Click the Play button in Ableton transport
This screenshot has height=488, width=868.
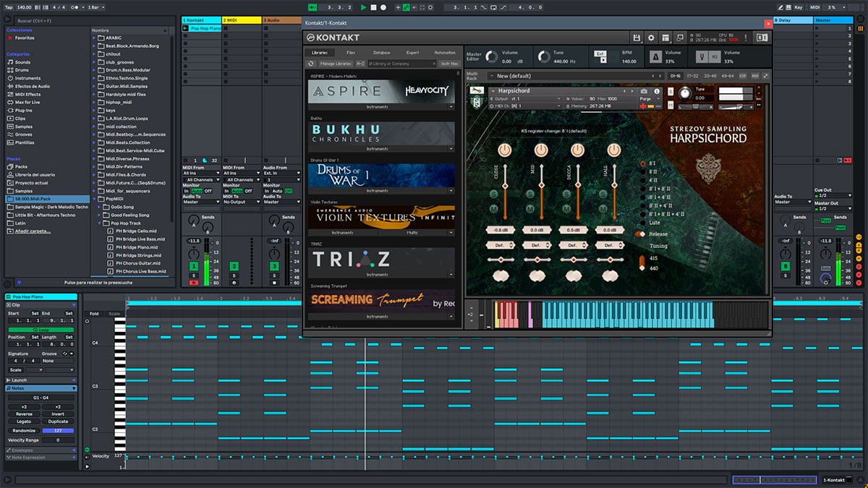(363, 7)
